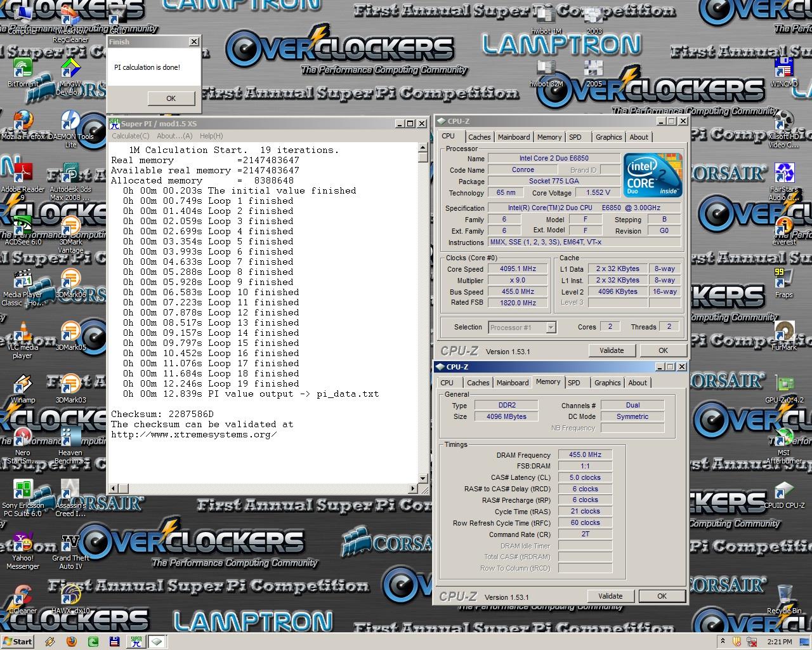Select CPU-Z taskbar button
Screen dimensions: 812x650
[157, 641]
